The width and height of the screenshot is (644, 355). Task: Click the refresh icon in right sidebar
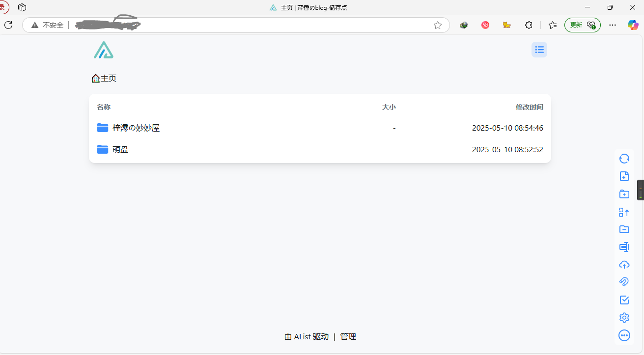click(x=624, y=159)
